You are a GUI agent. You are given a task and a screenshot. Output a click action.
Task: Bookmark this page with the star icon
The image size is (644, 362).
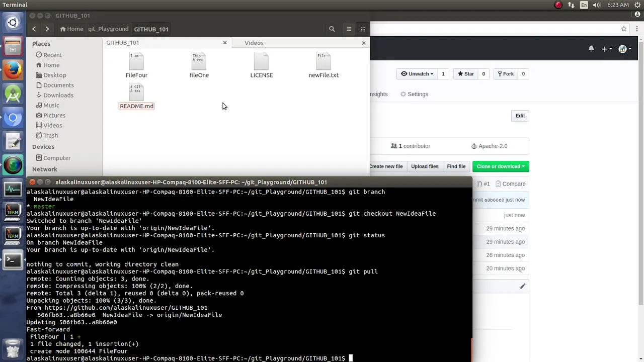pos(624,29)
